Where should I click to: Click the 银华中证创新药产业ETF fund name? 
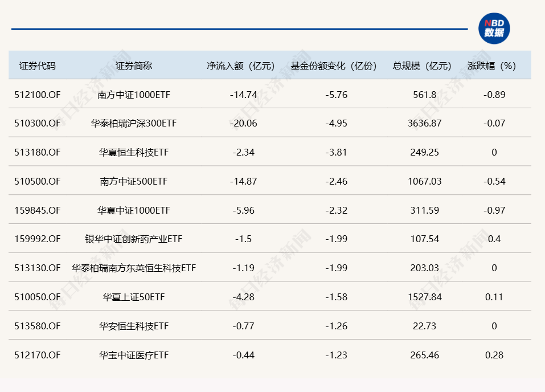coord(134,239)
